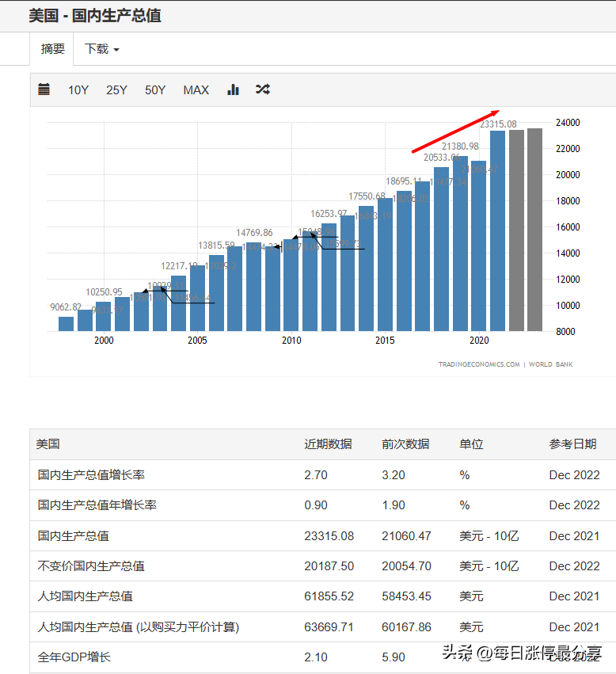616x674 pixels.
Task: Click value 20187.50 in table
Action: (x=329, y=566)
